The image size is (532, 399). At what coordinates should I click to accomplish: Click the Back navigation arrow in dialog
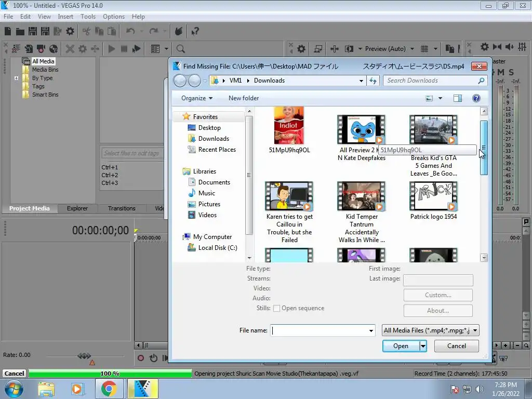(x=180, y=81)
